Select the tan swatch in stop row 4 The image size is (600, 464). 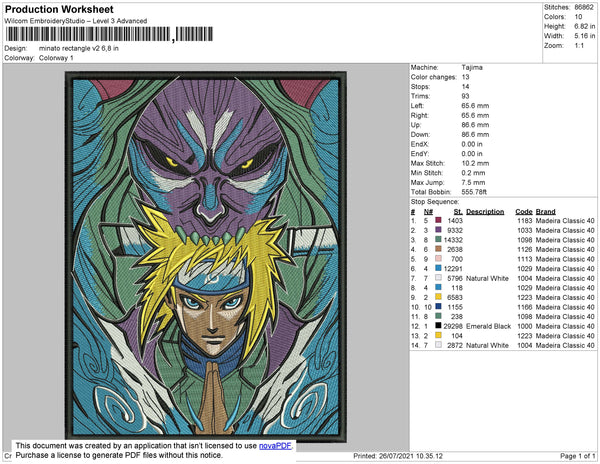tap(438, 249)
